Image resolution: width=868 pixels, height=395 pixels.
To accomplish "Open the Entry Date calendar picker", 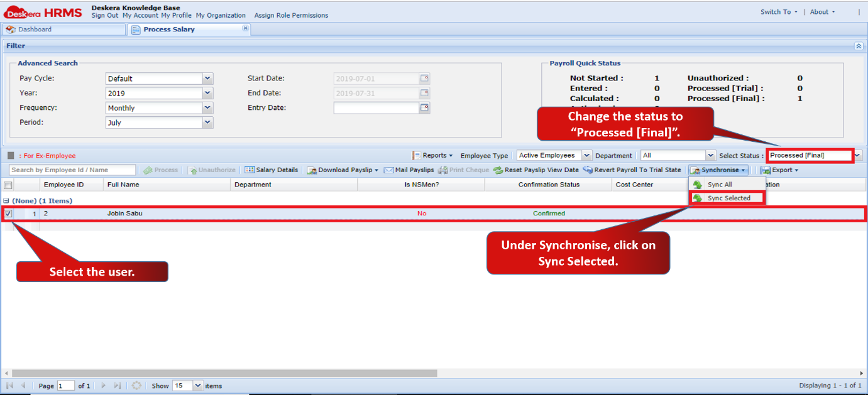I will coord(424,107).
